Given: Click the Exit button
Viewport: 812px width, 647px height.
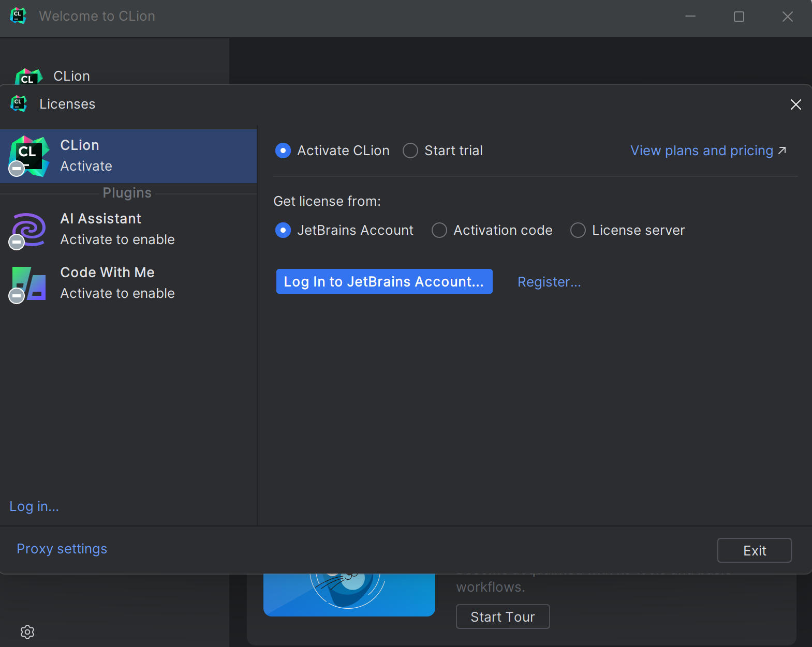Looking at the screenshot, I should click(754, 550).
